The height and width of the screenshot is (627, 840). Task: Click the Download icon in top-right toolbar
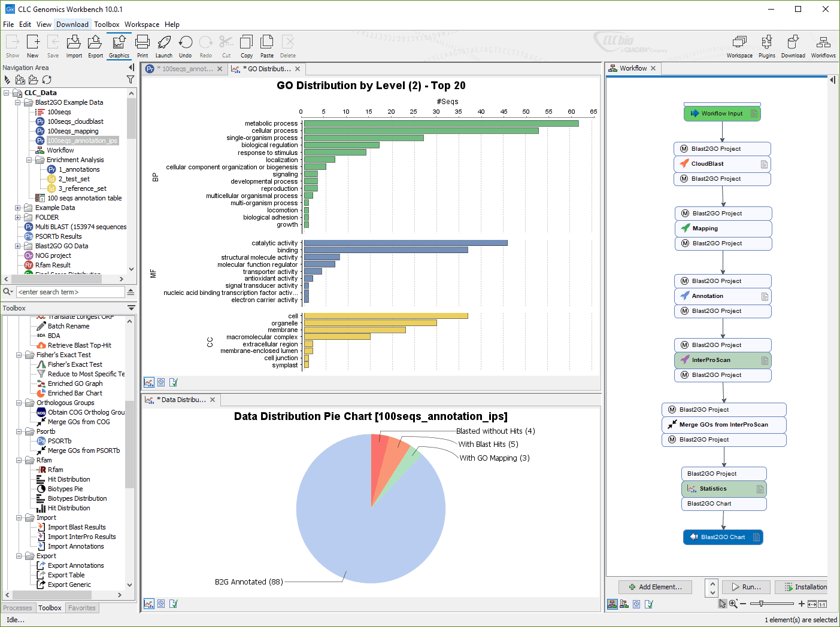pyautogui.click(x=793, y=46)
